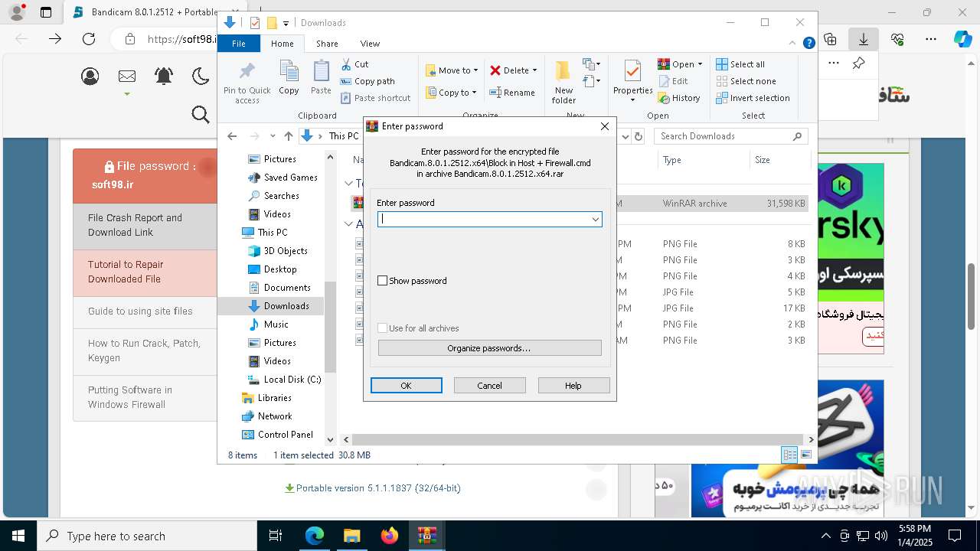Screen dimensions: 980x551
Task: Click Cut in the Clipboard group
Action: pyautogui.click(x=354, y=64)
